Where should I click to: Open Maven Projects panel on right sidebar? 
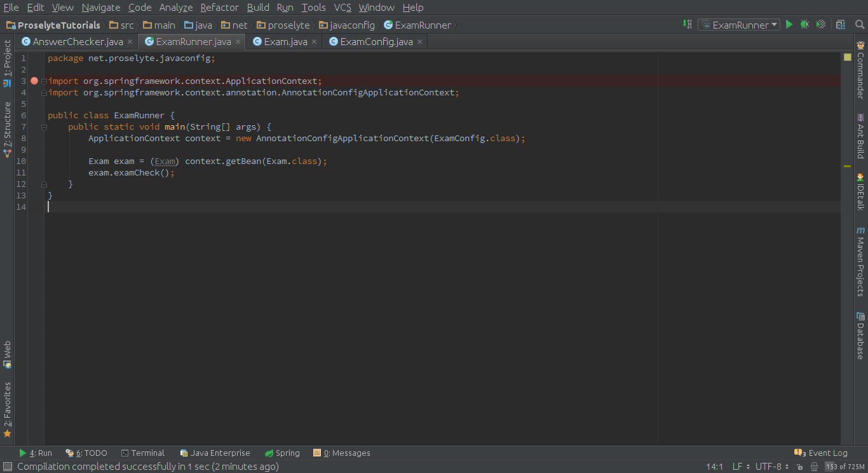coord(860,261)
